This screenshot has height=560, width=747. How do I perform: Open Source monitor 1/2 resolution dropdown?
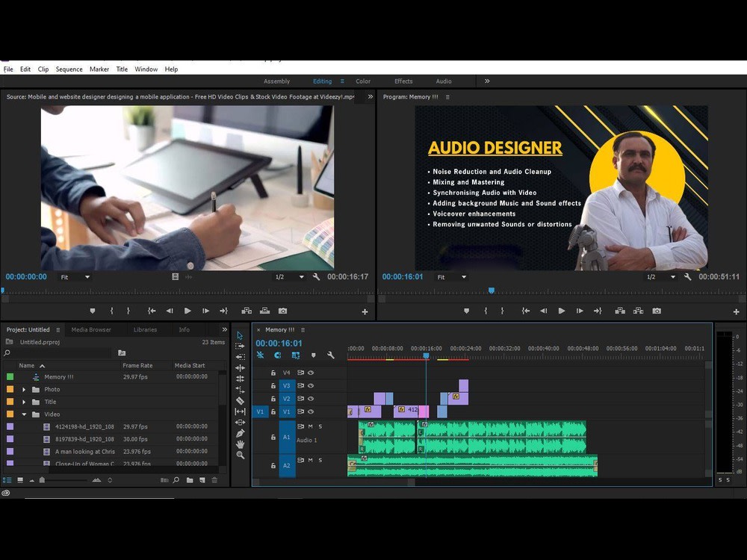[x=289, y=277]
